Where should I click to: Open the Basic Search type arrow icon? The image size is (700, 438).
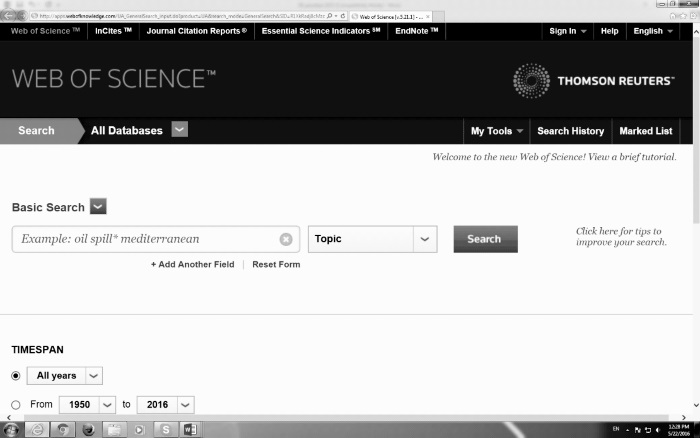tap(98, 207)
